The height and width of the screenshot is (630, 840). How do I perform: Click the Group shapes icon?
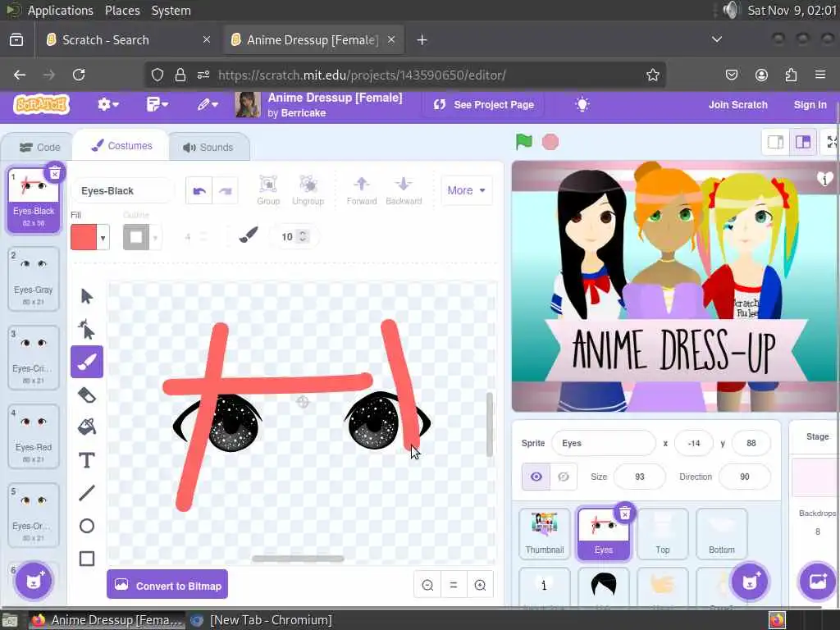268,190
